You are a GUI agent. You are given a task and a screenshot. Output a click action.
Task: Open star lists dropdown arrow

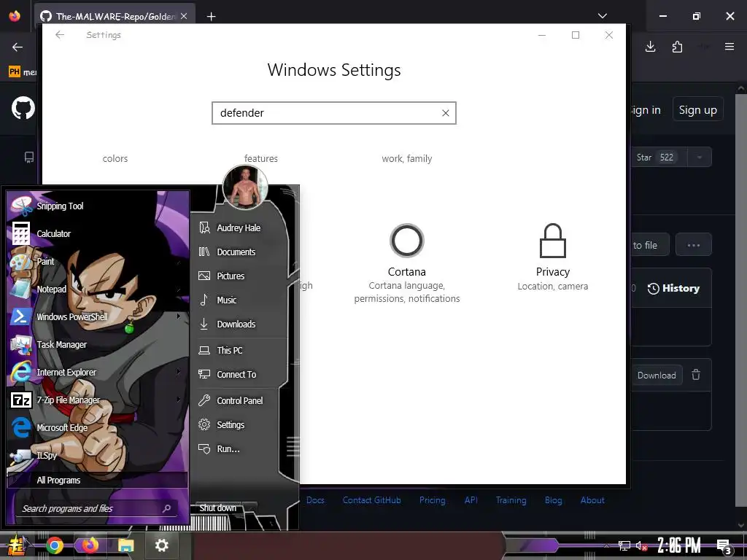click(700, 157)
